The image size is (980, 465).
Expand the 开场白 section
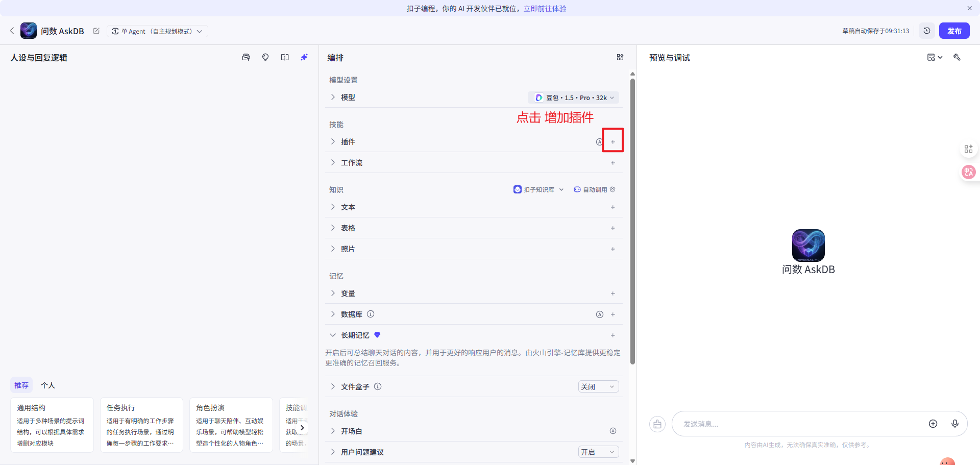pyautogui.click(x=333, y=431)
